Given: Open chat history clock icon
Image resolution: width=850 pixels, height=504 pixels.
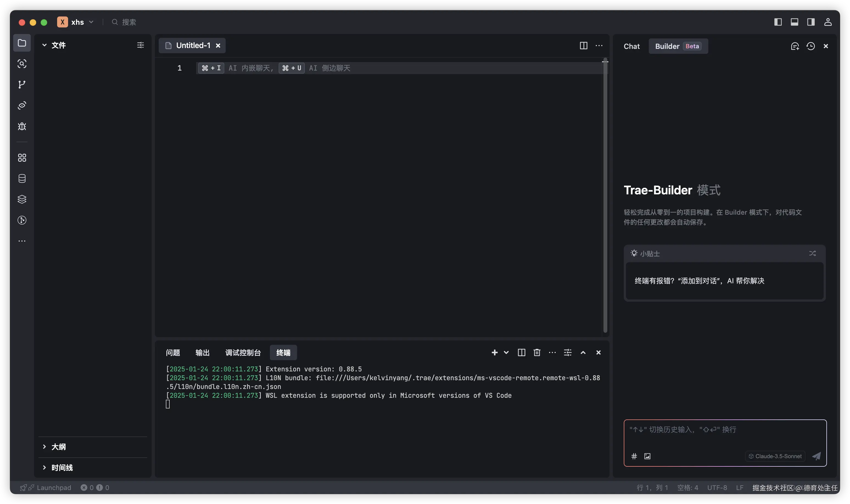Looking at the screenshot, I should point(811,46).
